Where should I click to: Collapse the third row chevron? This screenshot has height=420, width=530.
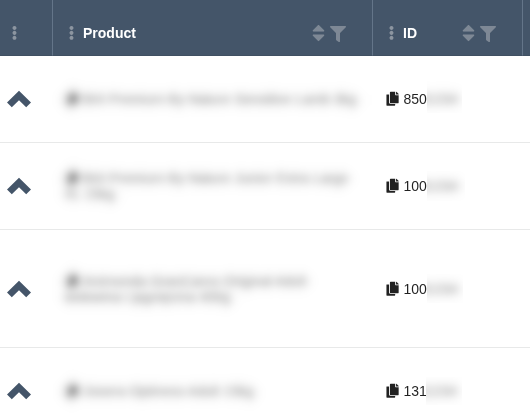19,289
